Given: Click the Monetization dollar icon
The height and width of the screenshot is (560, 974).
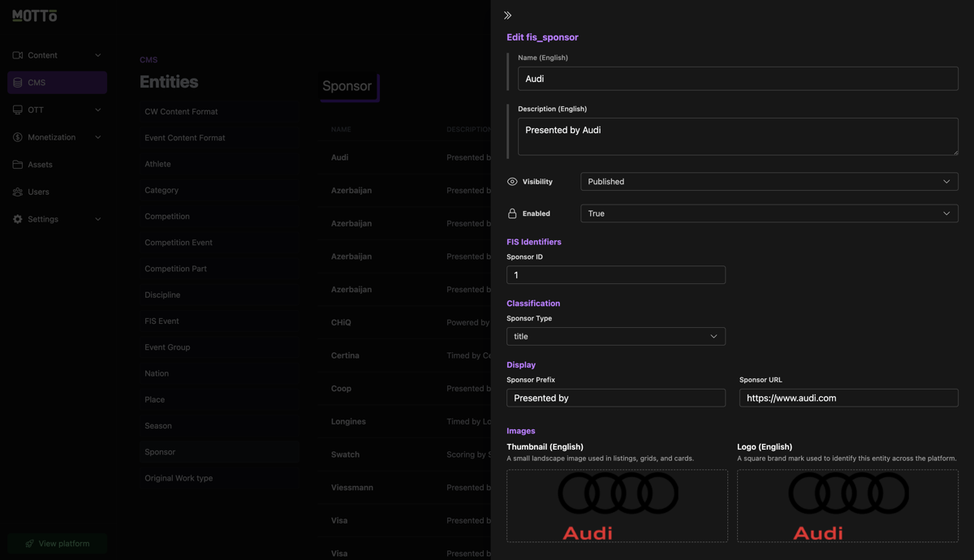Looking at the screenshot, I should tap(17, 137).
